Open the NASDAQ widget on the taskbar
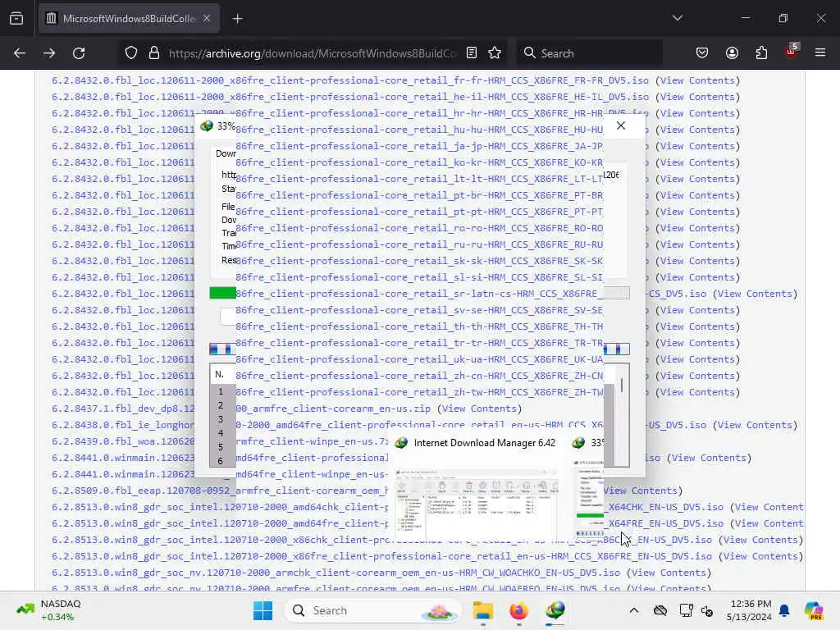Screen dimensions: 840x630 pos(48,610)
